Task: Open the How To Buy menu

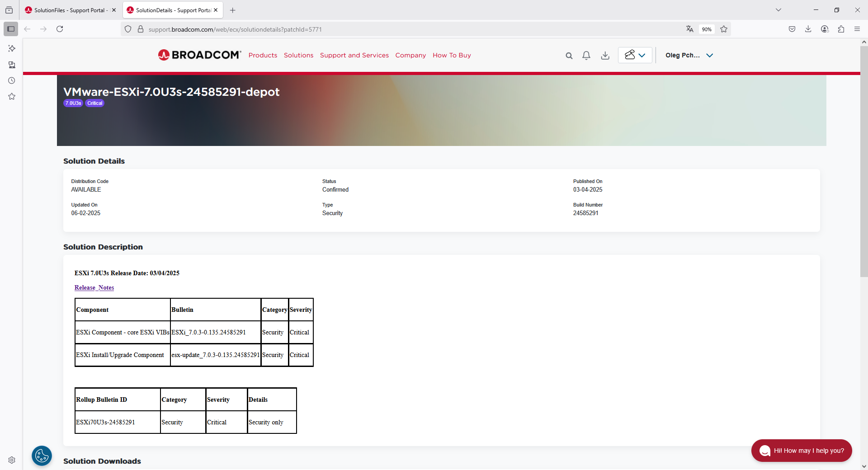Action: click(x=452, y=55)
